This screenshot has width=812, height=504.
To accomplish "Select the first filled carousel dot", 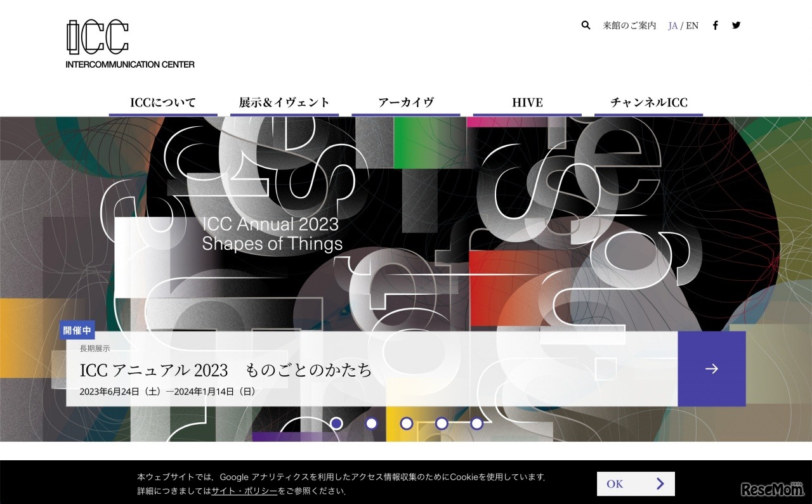I will (x=336, y=423).
